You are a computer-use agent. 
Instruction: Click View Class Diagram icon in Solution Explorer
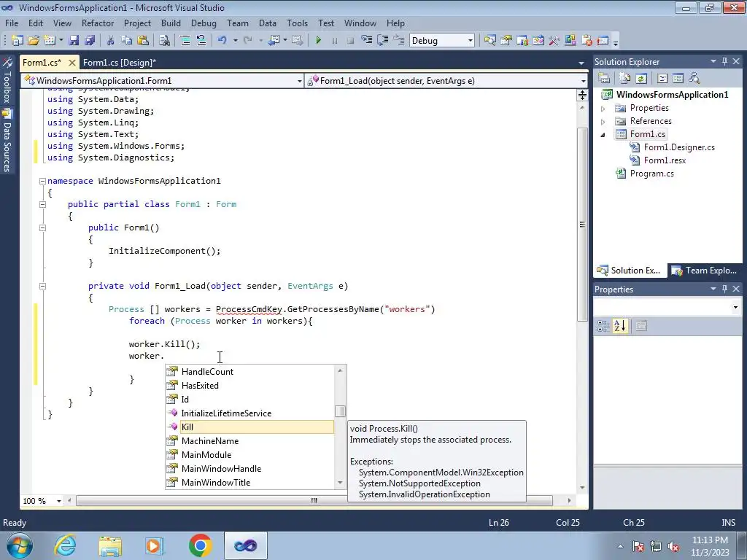694,78
